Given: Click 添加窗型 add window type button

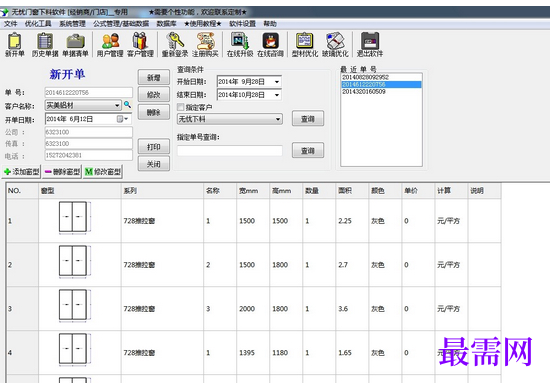Looking at the screenshot, I should click(22, 172).
